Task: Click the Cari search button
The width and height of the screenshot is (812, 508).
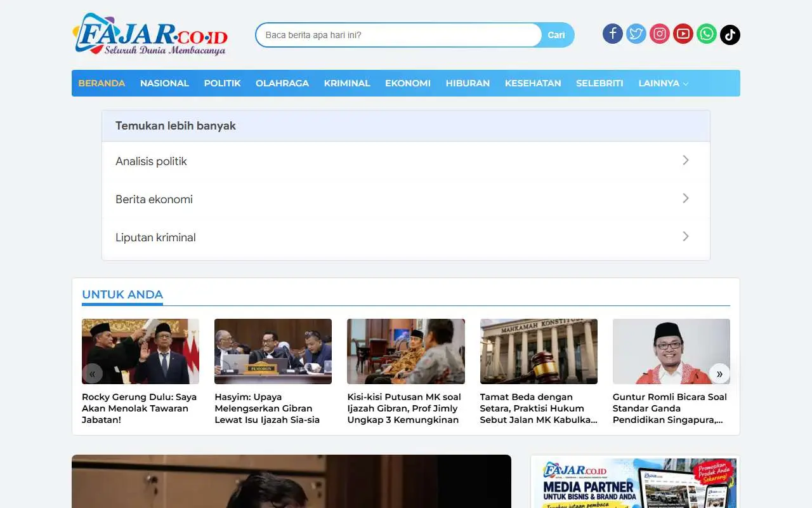Action: click(556, 35)
